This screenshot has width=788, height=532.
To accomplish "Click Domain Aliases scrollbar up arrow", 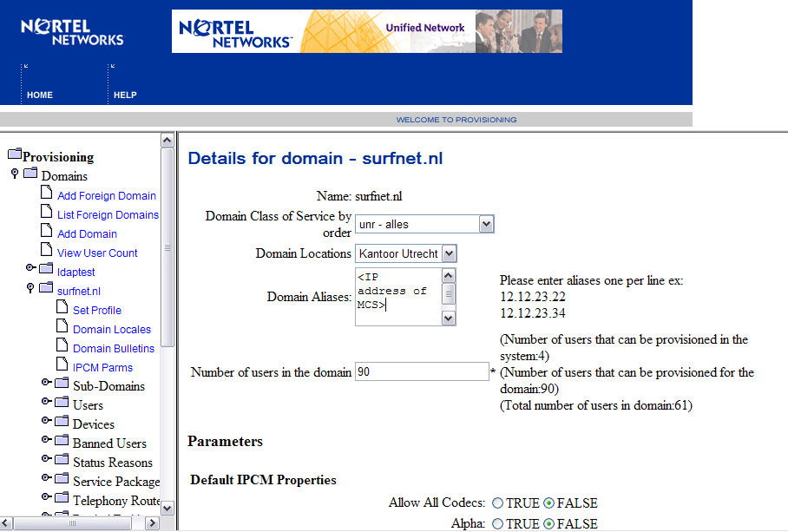I will click(x=449, y=275).
